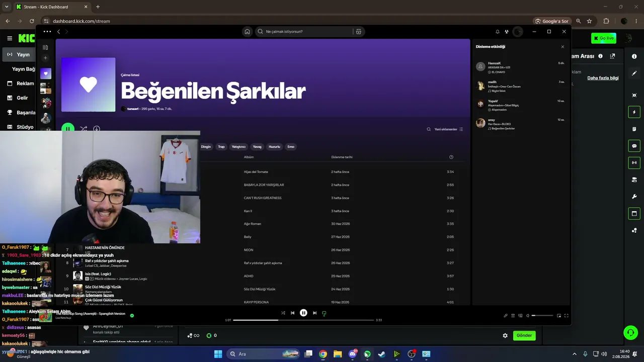This screenshot has height=362, width=644.
Task: Collapse the Spotify library sidebar icon
Action: coord(45,47)
